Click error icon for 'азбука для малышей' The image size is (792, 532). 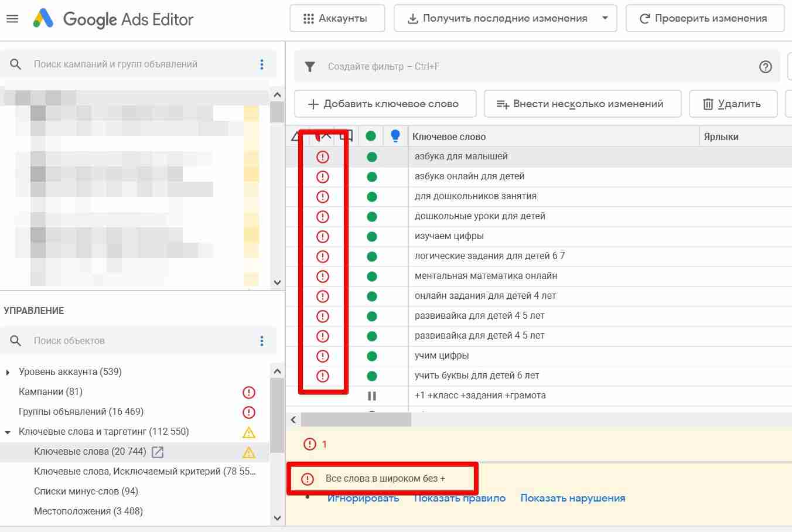pos(323,157)
